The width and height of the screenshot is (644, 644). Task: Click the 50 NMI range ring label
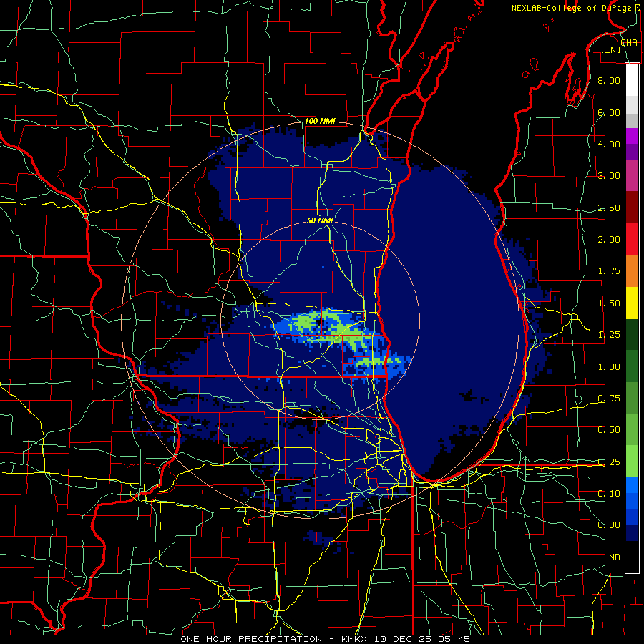pos(320,220)
